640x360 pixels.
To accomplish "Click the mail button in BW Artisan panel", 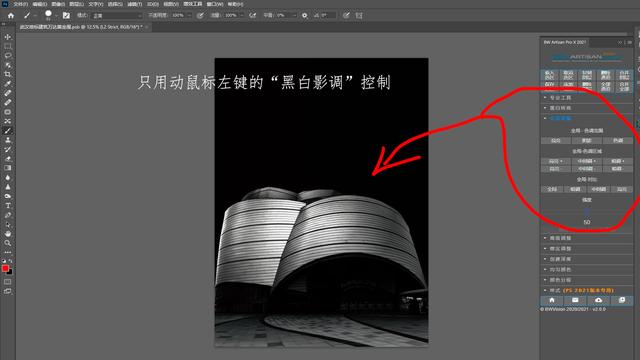I will [x=575, y=300].
